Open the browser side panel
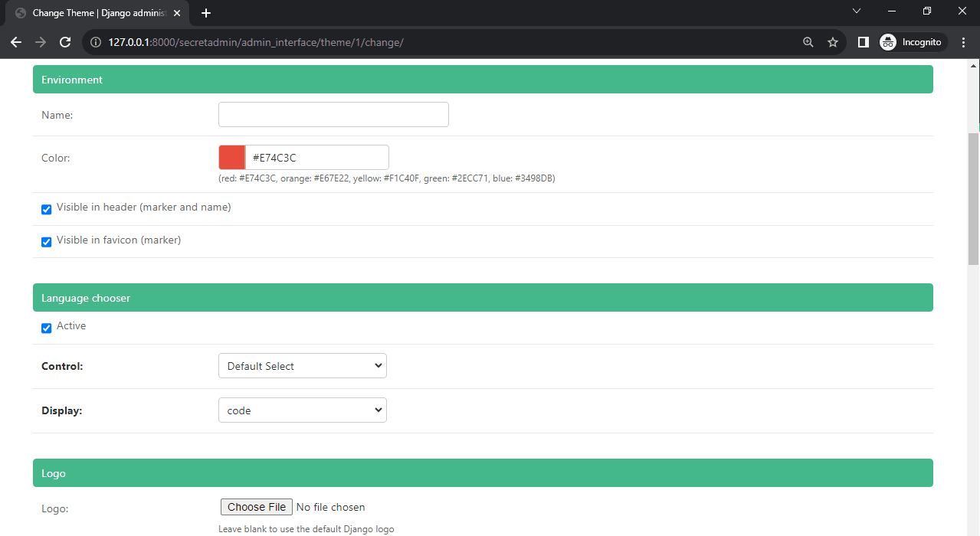The image size is (980, 536). click(864, 42)
